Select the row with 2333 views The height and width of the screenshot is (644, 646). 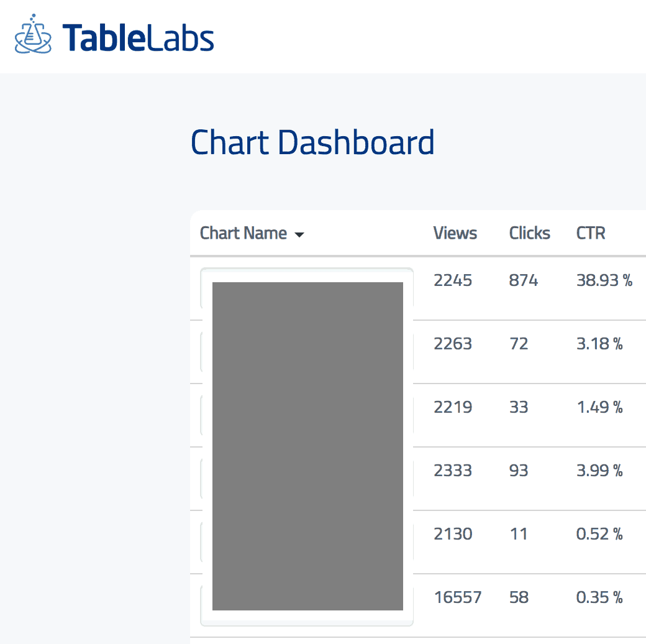(453, 471)
